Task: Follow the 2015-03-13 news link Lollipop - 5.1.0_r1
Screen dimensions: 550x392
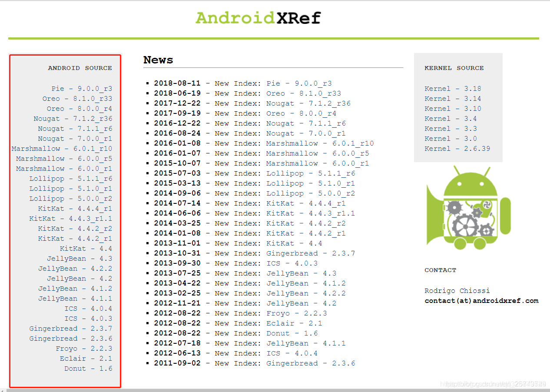Action: point(311,183)
